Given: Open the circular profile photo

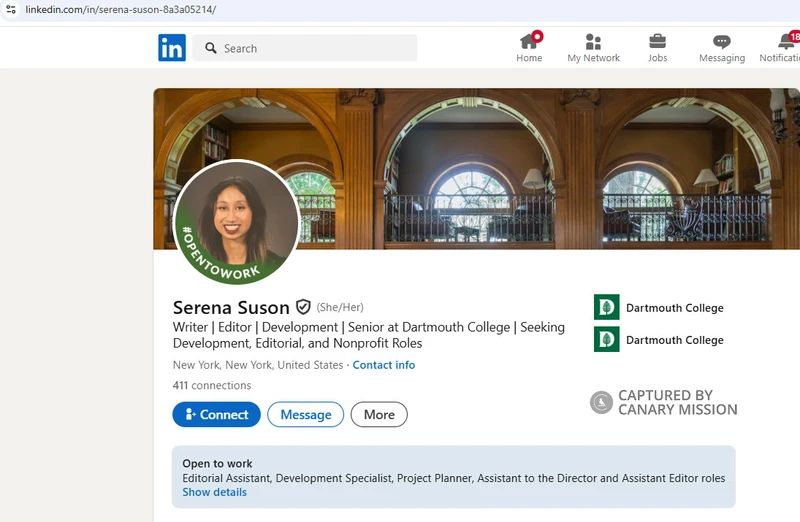Looking at the screenshot, I should (x=237, y=221).
